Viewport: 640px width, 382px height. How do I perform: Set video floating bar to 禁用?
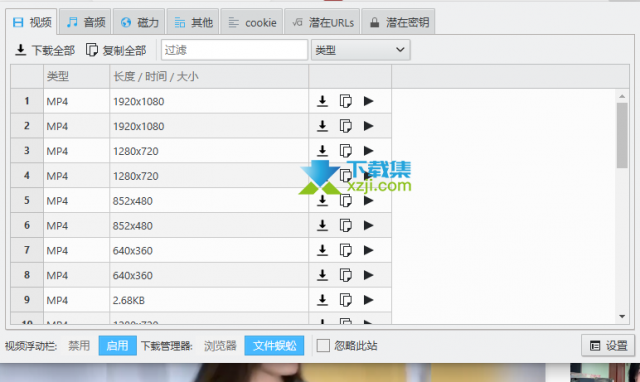tap(79, 346)
